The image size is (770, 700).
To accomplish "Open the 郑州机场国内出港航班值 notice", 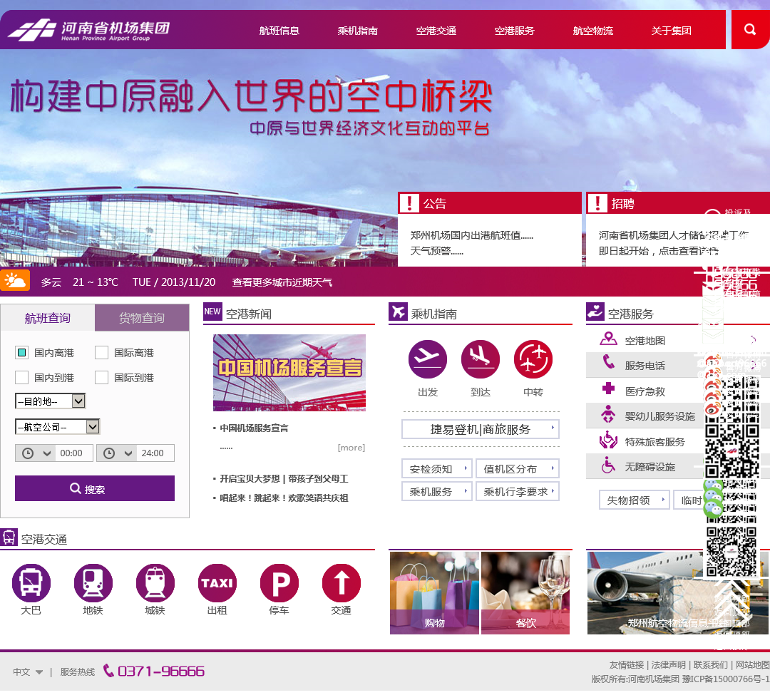I will click(471, 235).
